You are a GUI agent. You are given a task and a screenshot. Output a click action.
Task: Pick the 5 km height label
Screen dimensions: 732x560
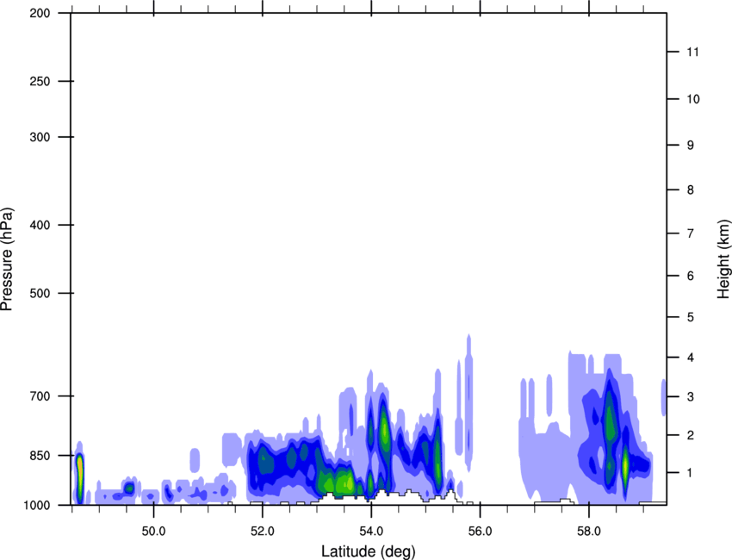point(691,317)
